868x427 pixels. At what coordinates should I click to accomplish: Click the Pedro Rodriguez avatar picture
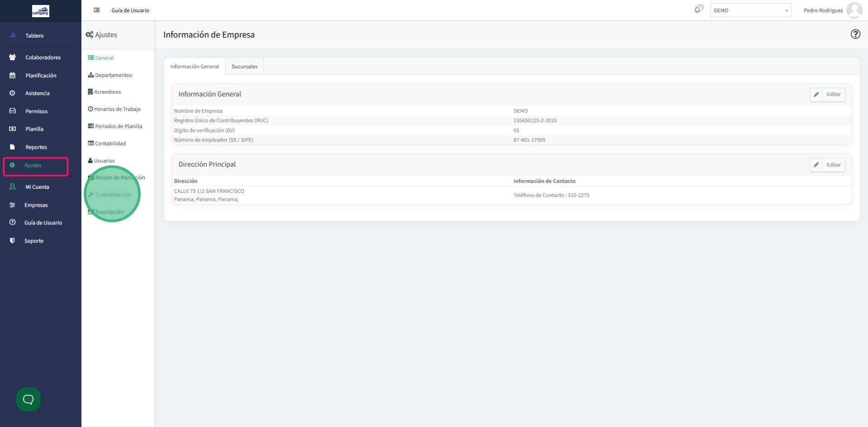click(x=854, y=10)
